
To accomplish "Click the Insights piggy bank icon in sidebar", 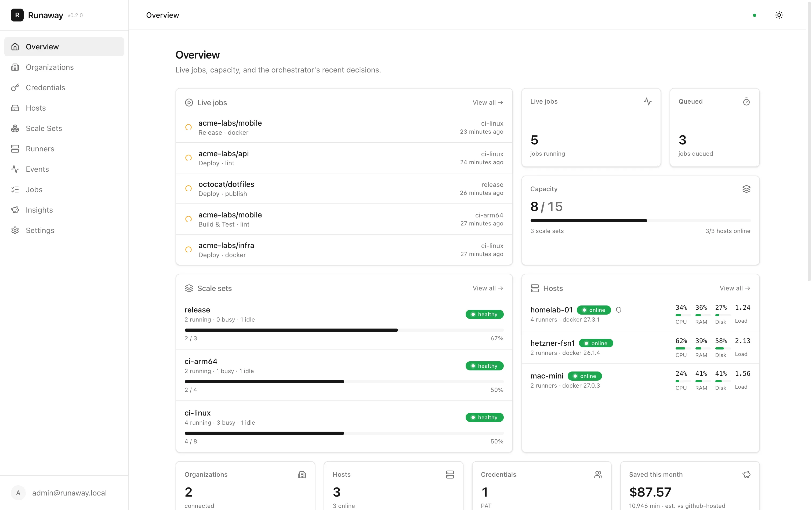I will (x=15, y=210).
